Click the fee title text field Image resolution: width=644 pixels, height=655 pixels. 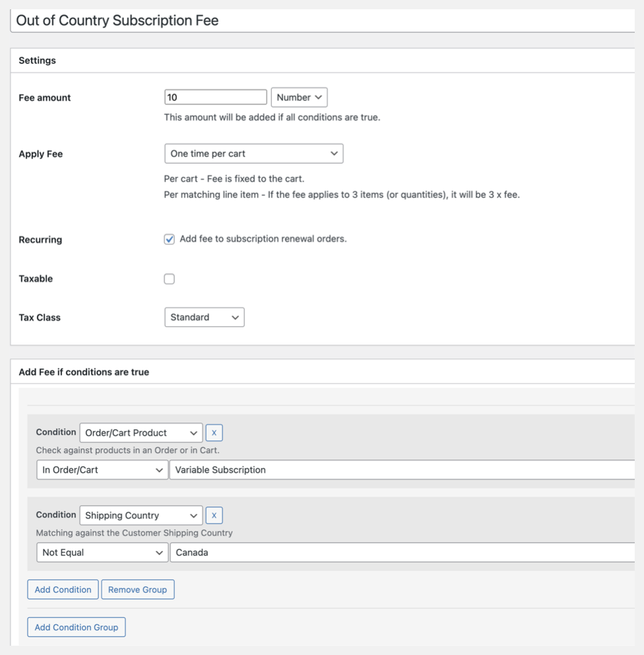tap(323, 20)
